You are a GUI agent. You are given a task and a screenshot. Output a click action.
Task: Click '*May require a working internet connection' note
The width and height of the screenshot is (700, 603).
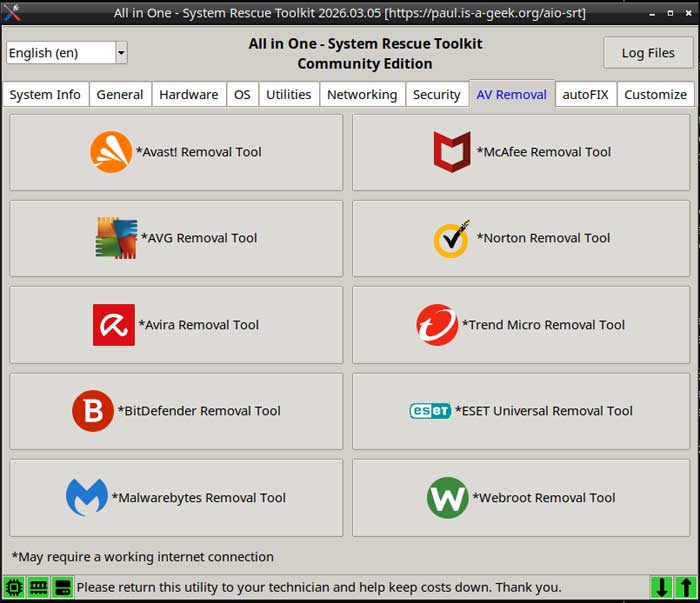(142, 557)
